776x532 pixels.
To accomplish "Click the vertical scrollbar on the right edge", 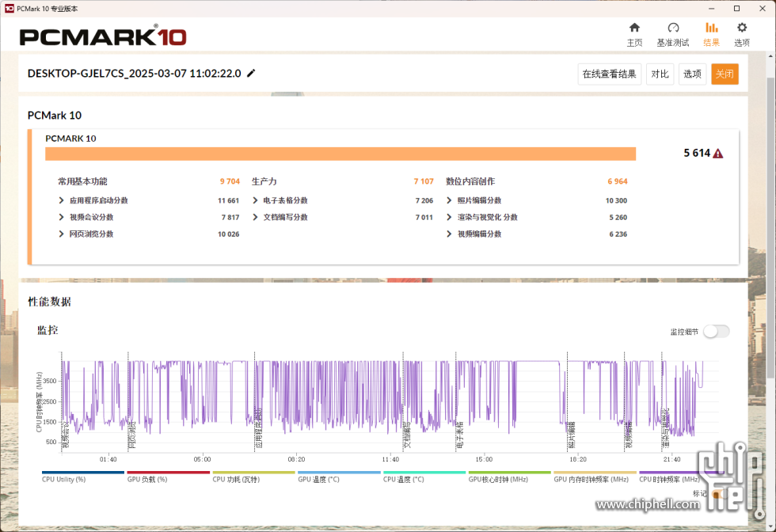I will tap(771, 228).
